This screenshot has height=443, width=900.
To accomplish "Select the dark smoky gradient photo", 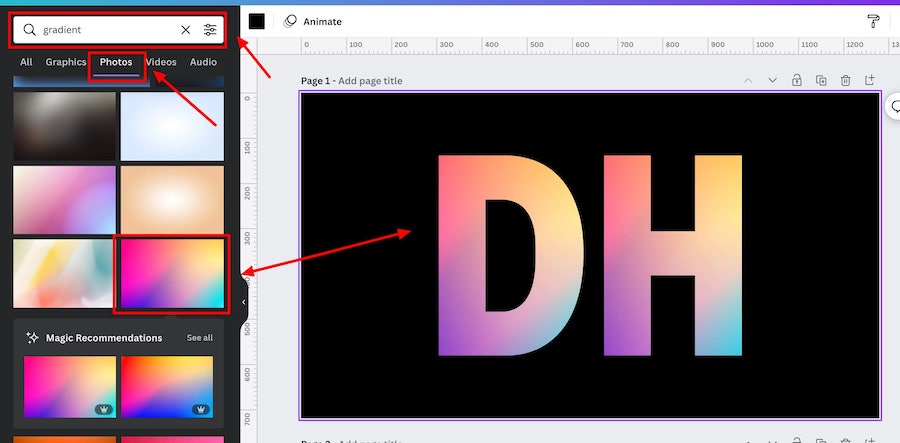I will tap(64, 126).
